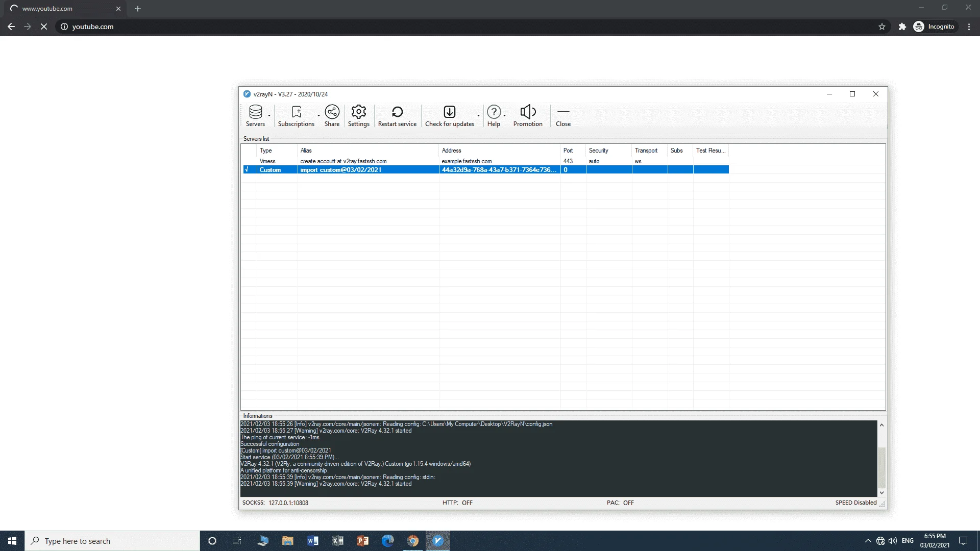This screenshot has width=980, height=551.
Task: Open Microsoft Edge from taskbar
Action: pos(388,541)
